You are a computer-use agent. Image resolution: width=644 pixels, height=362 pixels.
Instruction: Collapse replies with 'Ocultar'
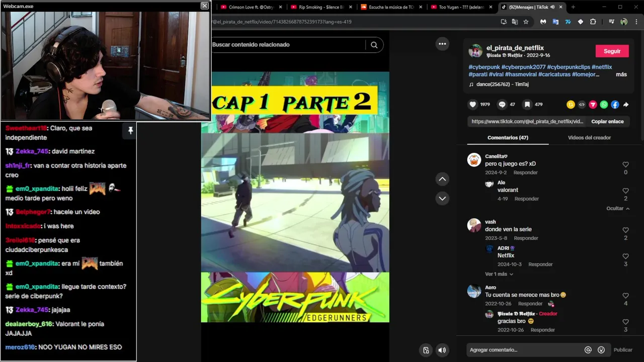click(618, 208)
